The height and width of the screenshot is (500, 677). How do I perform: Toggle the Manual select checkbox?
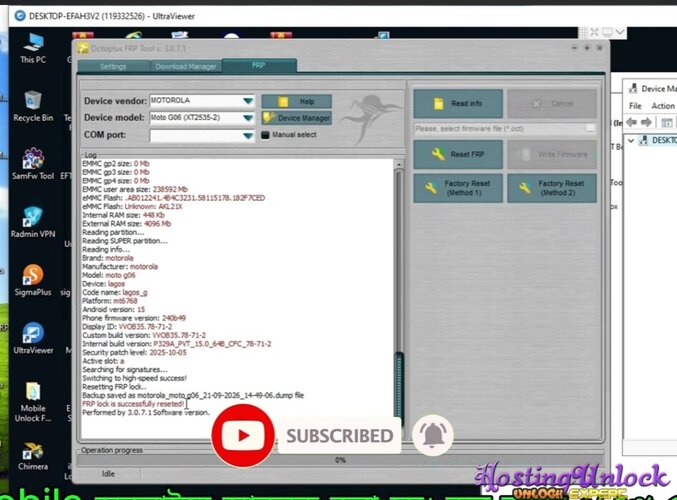(x=265, y=135)
